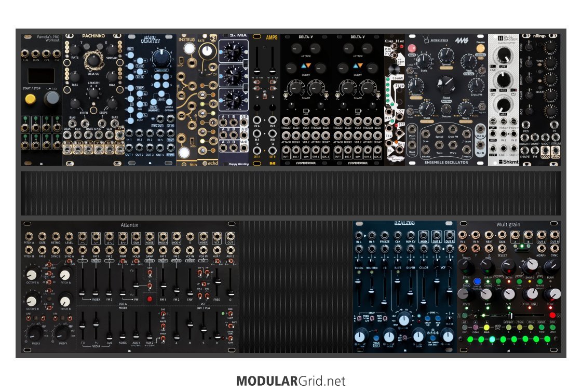
Task: Select the ODD output jack on nRings
Action: (x=545, y=151)
